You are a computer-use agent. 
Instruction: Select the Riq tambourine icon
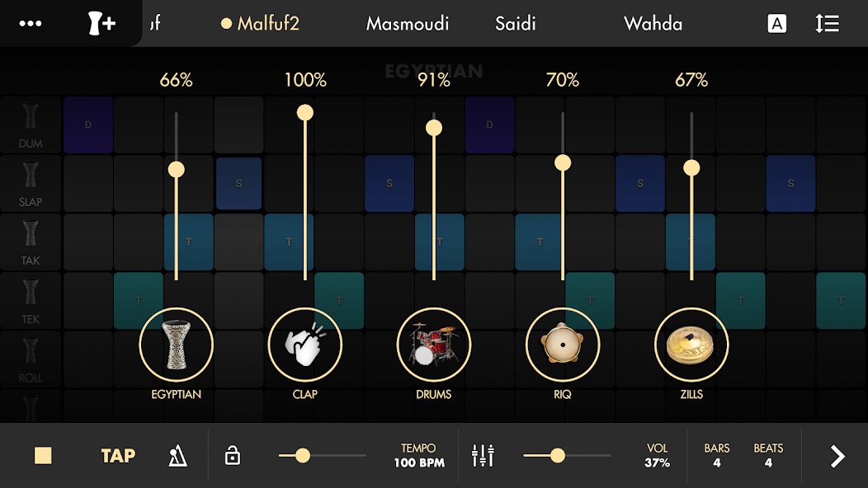tap(563, 345)
